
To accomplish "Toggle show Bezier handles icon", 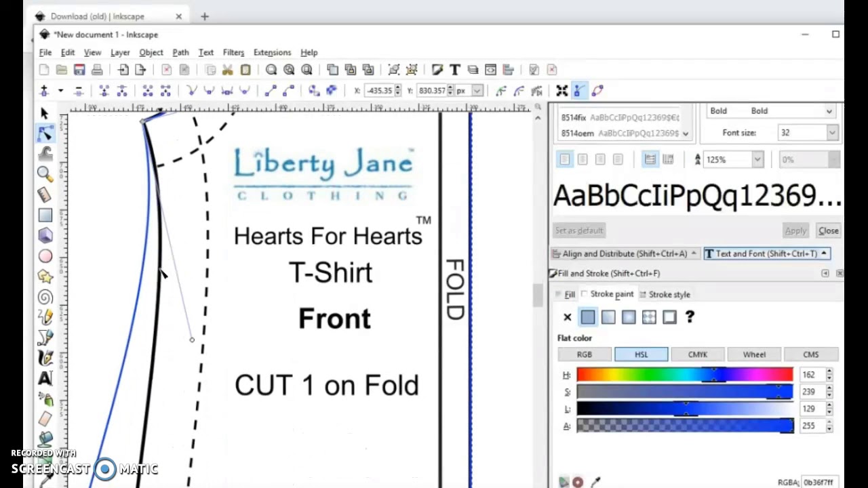I will tap(579, 90).
